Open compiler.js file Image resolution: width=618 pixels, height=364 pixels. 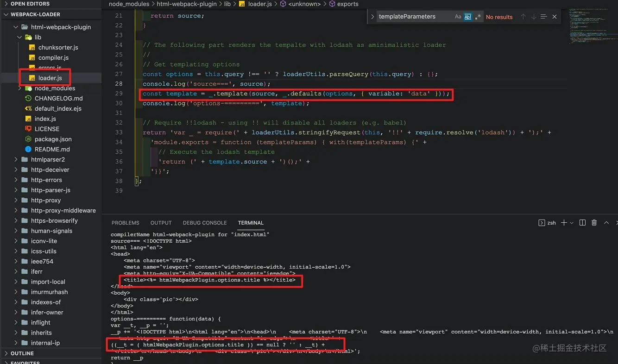tap(53, 57)
